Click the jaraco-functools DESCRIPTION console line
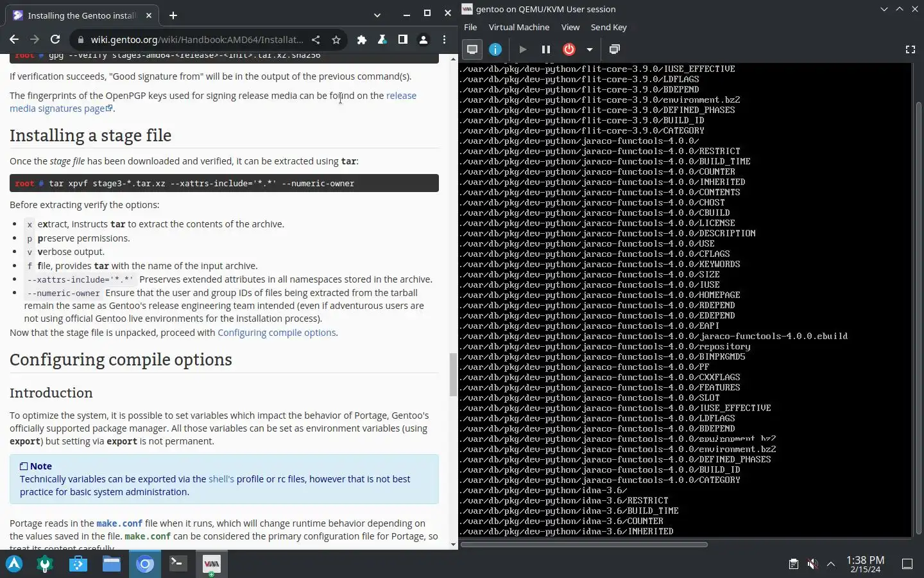The height and width of the screenshot is (578, 924). point(608,233)
